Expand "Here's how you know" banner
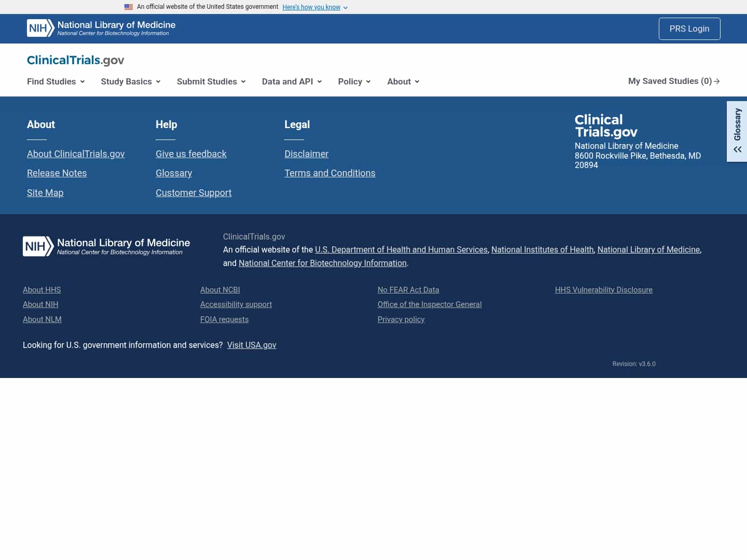This screenshot has height=560, width=747. 315,7
